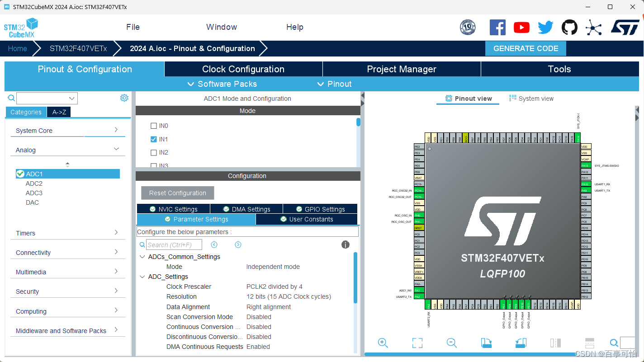Image resolution: width=644 pixels, height=362 pixels.
Task: Switch to the Clock Configuration tab
Action: click(x=243, y=69)
